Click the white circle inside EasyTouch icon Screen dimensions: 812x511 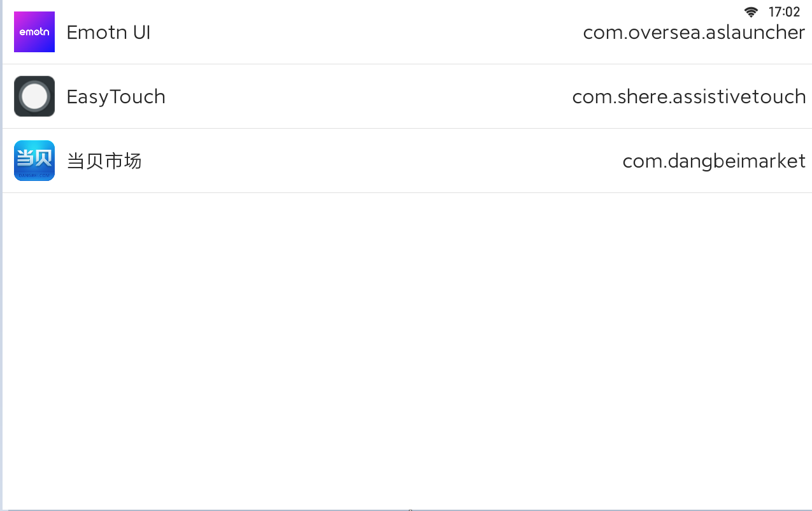34,96
